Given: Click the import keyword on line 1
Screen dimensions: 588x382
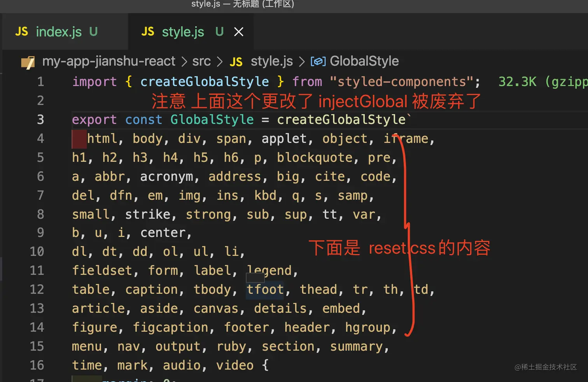Looking at the screenshot, I should (x=94, y=82).
